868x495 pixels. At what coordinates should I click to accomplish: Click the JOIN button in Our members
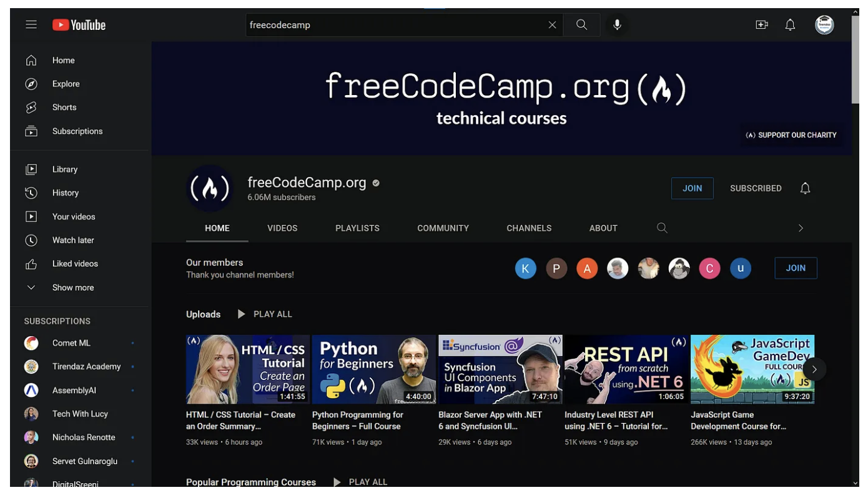click(796, 268)
